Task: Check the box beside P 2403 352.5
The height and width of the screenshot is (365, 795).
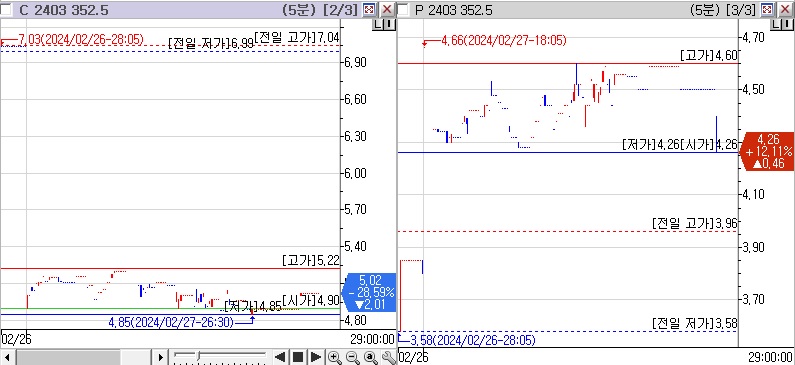Action: tap(404, 10)
